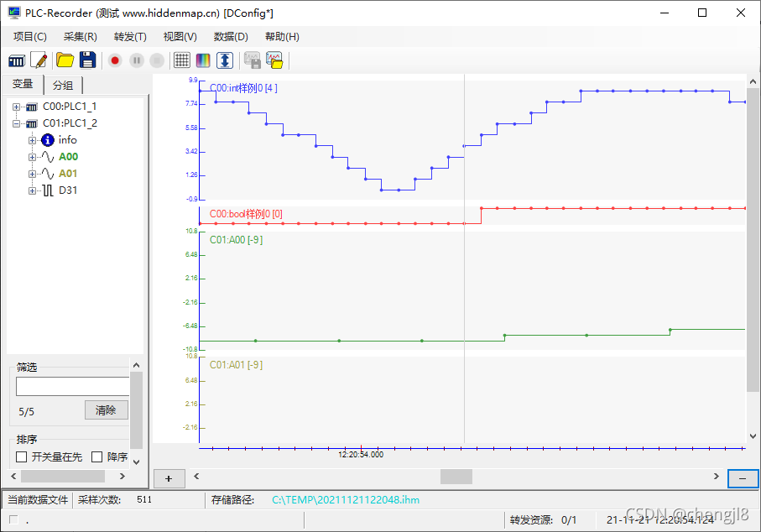The image size is (761, 532).
Task: Click the 筛选 filter input field
Action: [x=73, y=387]
